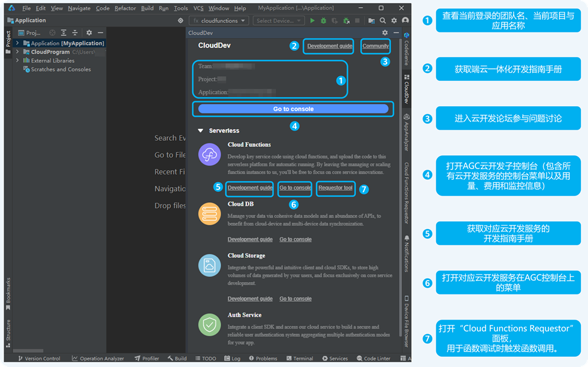The image size is (588, 367).
Task: Click the Cloud Functions service icon
Action: tap(209, 155)
